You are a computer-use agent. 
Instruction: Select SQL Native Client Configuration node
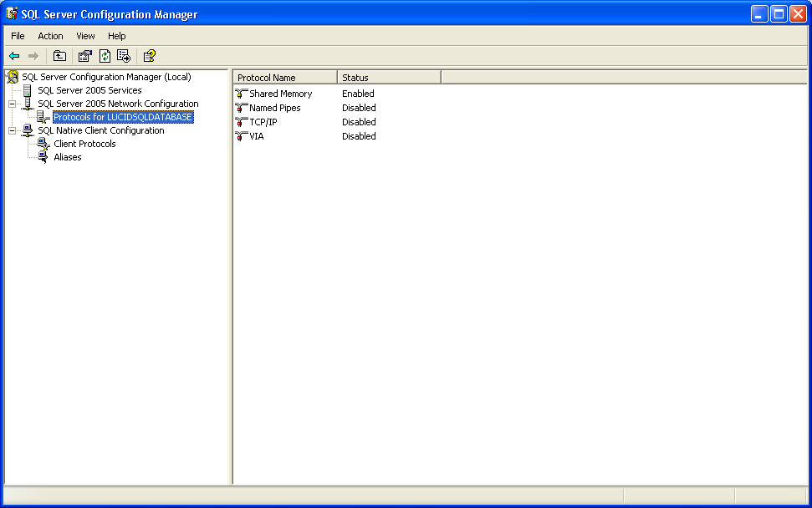(x=101, y=131)
